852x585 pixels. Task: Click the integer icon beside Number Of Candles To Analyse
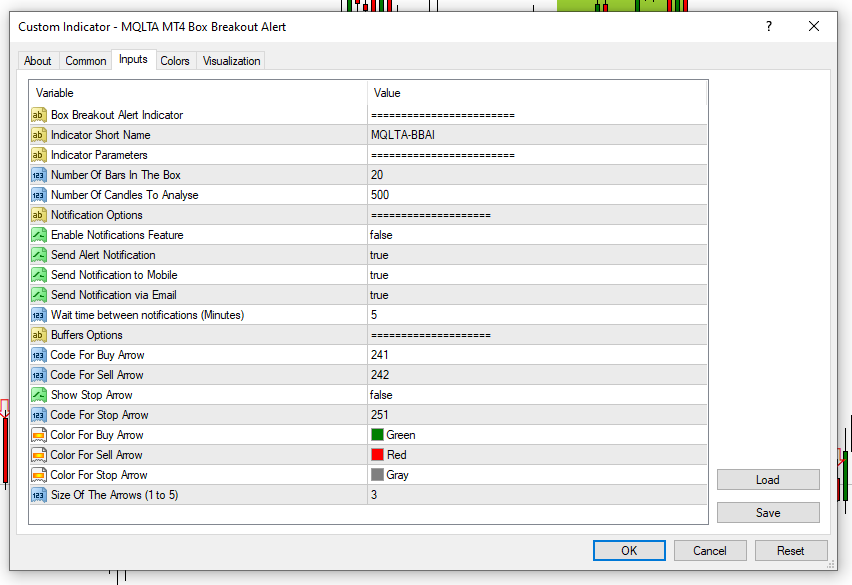(39, 195)
